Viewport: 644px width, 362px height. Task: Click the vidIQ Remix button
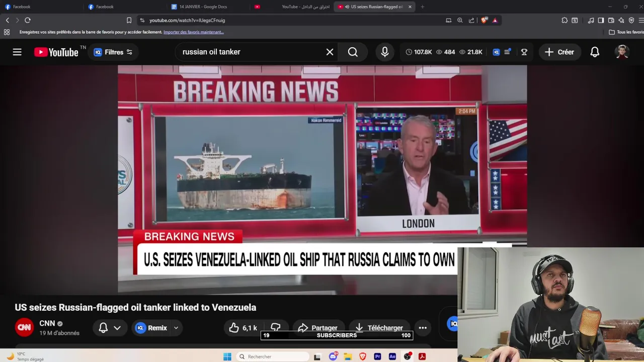coord(151,328)
